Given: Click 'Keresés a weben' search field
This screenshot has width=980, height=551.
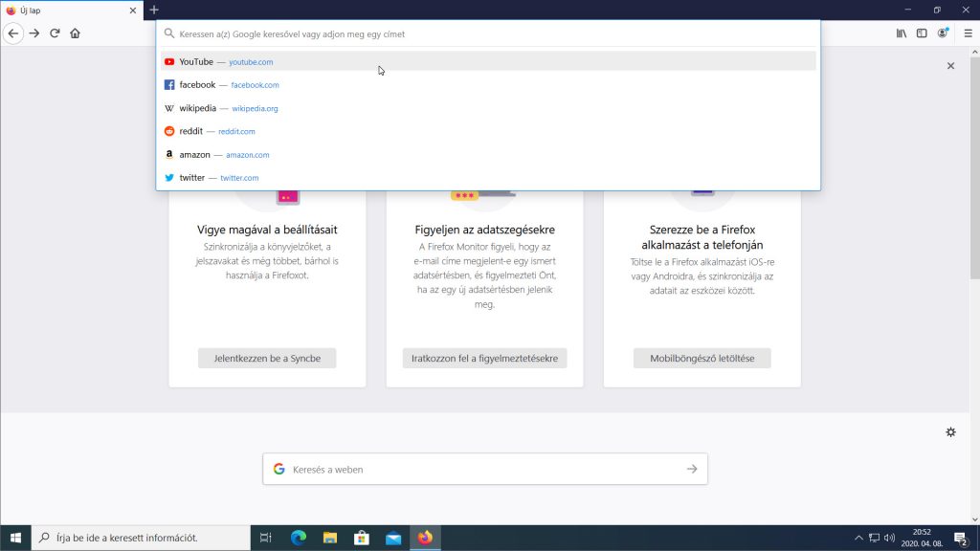Looking at the screenshot, I should (485, 469).
